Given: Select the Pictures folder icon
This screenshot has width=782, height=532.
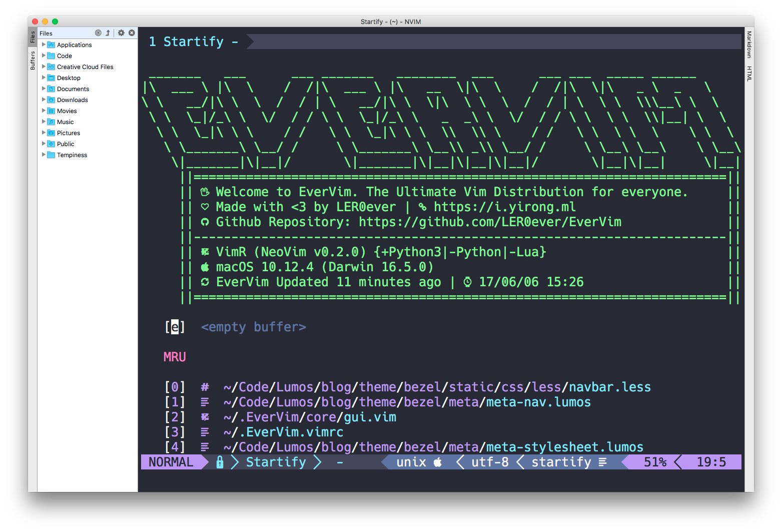Looking at the screenshot, I should tap(51, 133).
